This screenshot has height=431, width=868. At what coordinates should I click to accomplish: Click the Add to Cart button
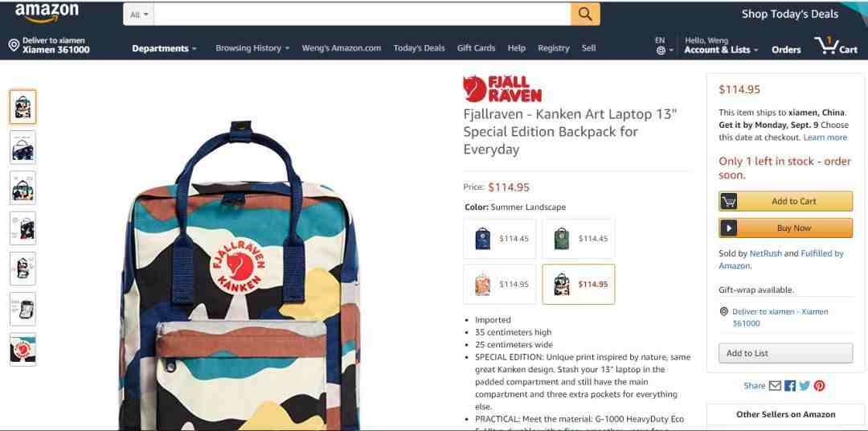[x=785, y=201]
